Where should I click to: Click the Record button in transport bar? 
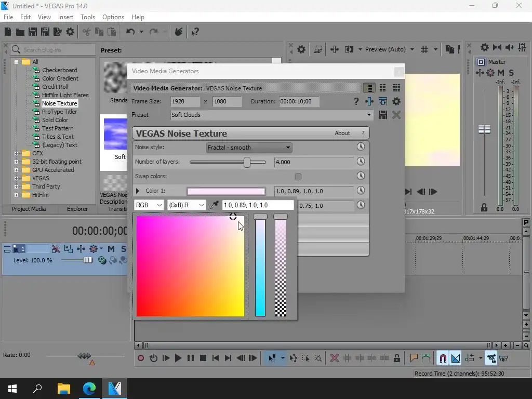click(x=141, y=358)
